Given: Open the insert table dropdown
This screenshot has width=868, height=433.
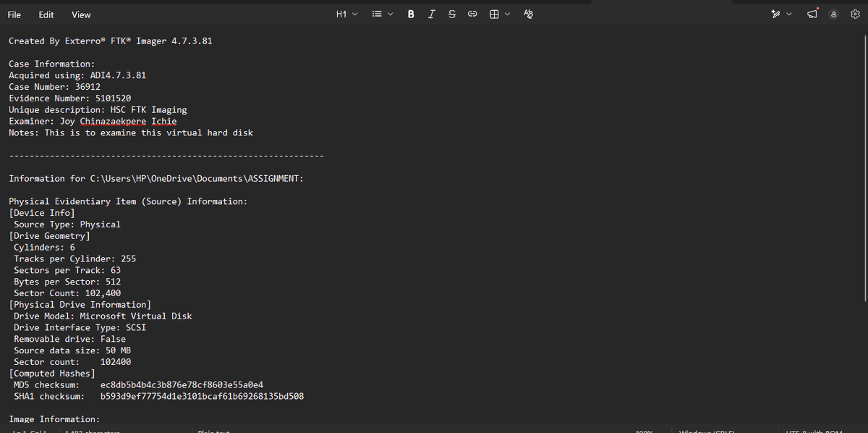Looking at the screenshot, I should [500, 14].
